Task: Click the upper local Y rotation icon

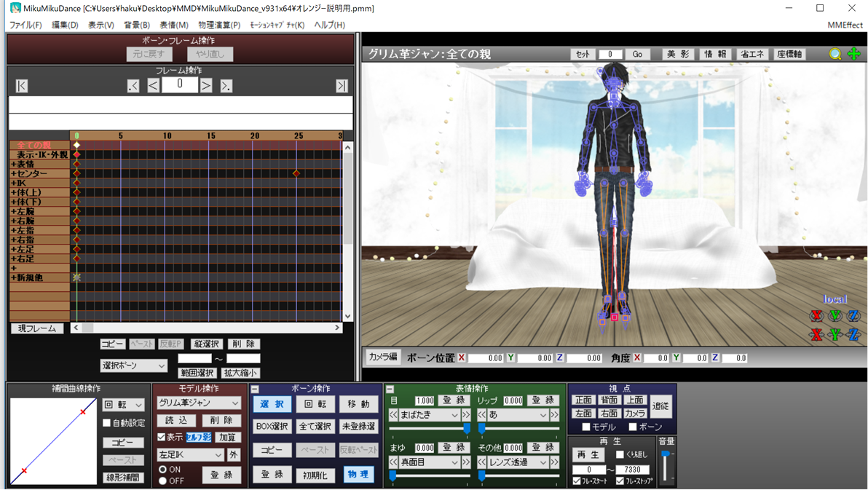Action: 835,315
